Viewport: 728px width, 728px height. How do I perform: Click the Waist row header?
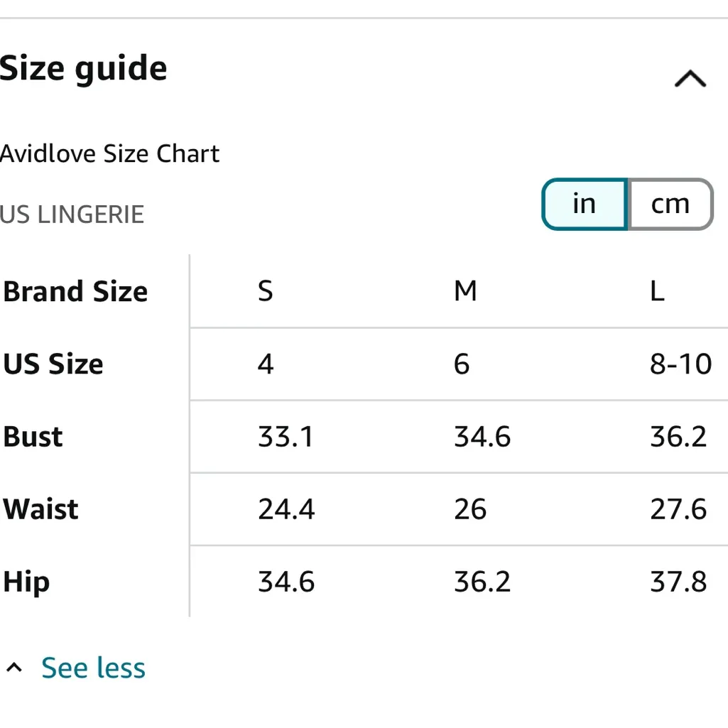click(x=41, y=509)
